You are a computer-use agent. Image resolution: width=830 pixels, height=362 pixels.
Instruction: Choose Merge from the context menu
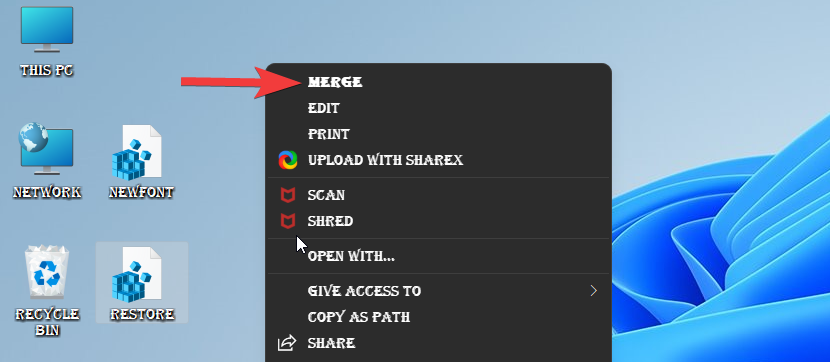tap(335, 82)
